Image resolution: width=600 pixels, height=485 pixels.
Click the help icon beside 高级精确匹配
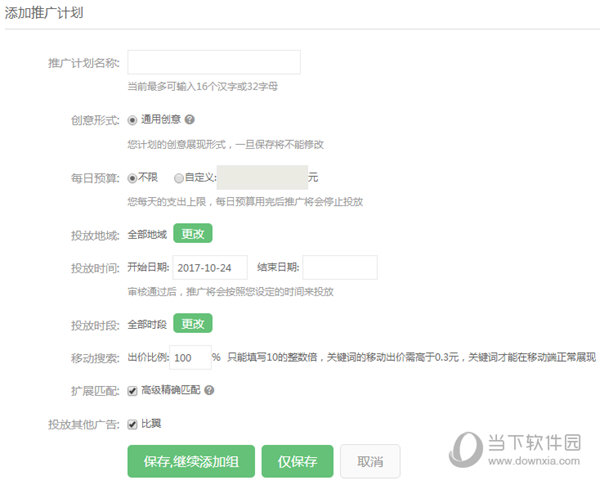(x=209, y=390)
